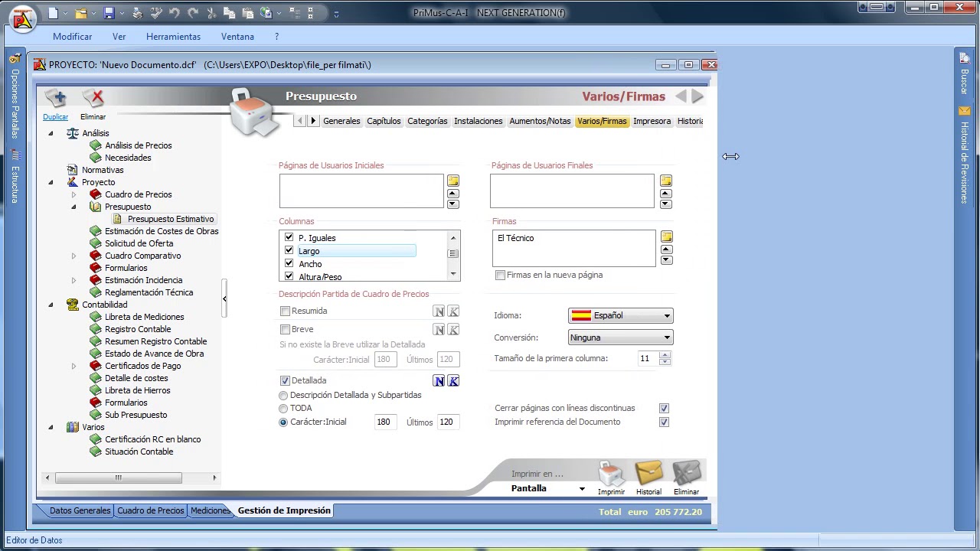This screenshot has height=551, width=980.
Task: Open the Herramientas menu
Action: point(173,37)
